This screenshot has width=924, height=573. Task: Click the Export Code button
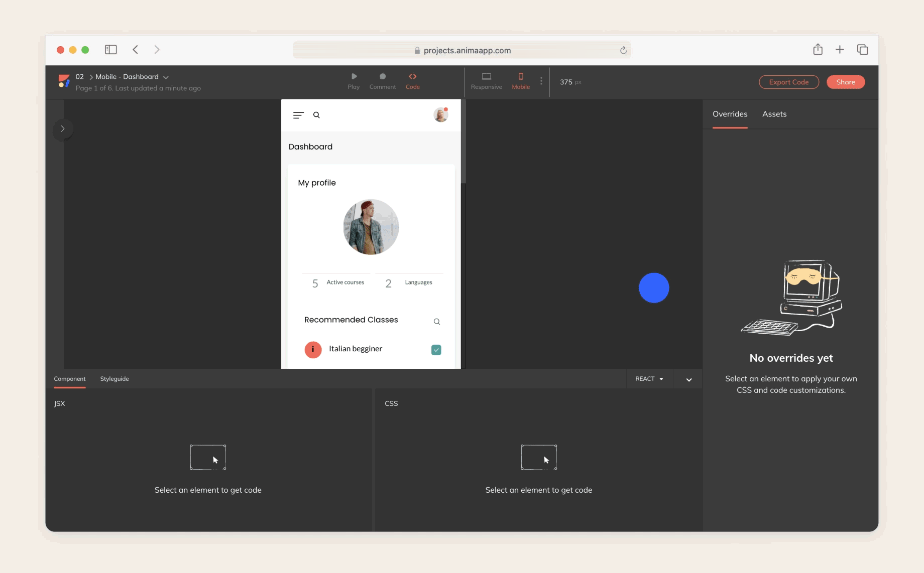788,82
